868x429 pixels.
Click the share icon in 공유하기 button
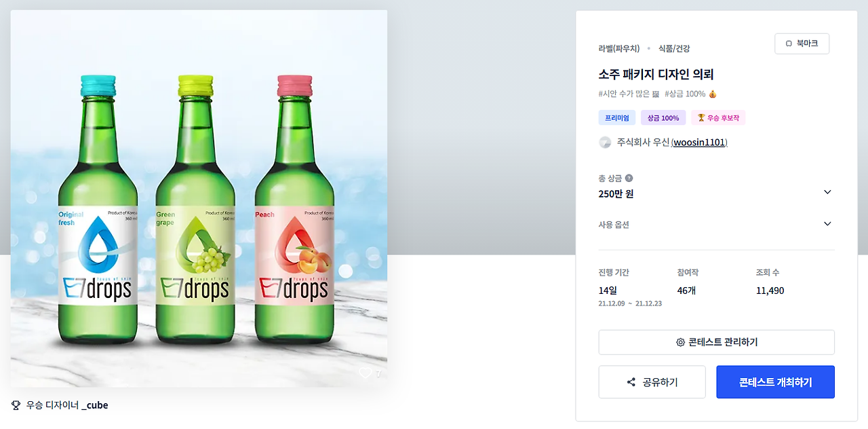pos(631,382)
